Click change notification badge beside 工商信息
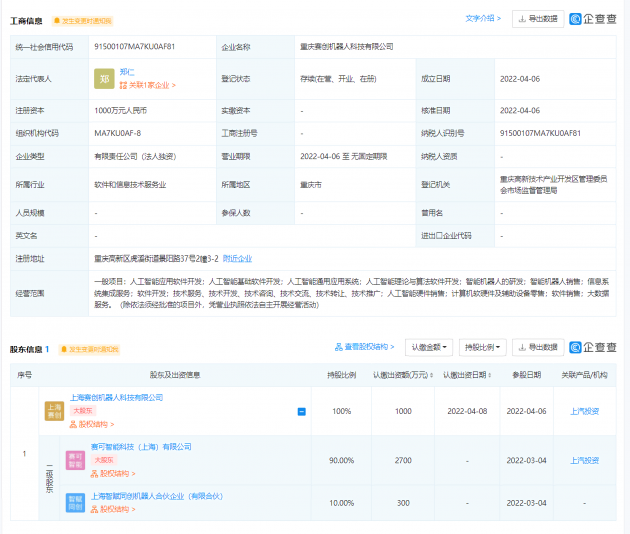 [x=82, y=21]
